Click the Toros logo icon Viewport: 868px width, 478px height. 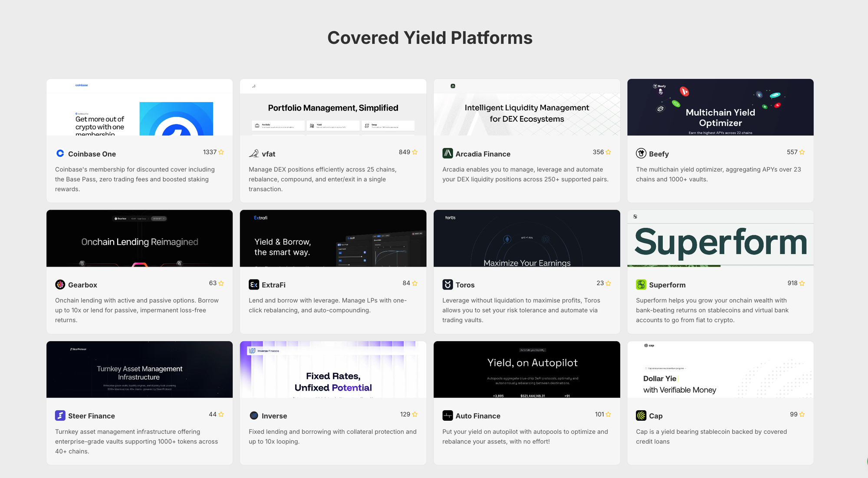(447, 284)
